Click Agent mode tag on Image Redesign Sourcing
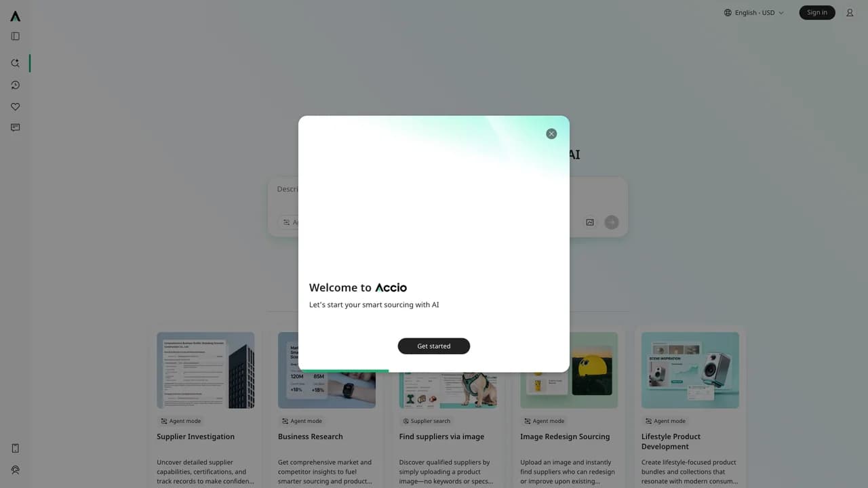Image resolution: width=868 pixels, height=488 pixels. (x=545, y=421)
